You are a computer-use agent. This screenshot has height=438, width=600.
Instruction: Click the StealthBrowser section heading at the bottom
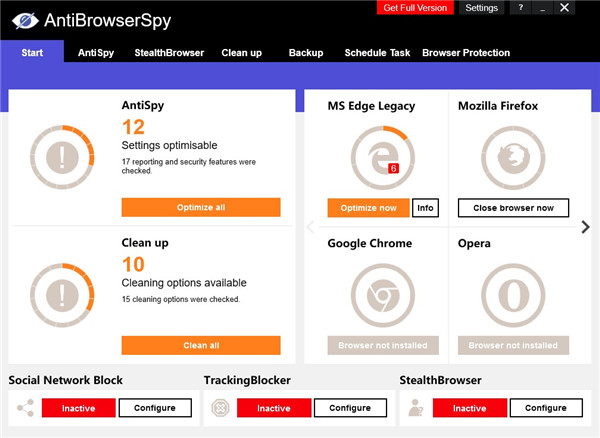pos(440,380)
